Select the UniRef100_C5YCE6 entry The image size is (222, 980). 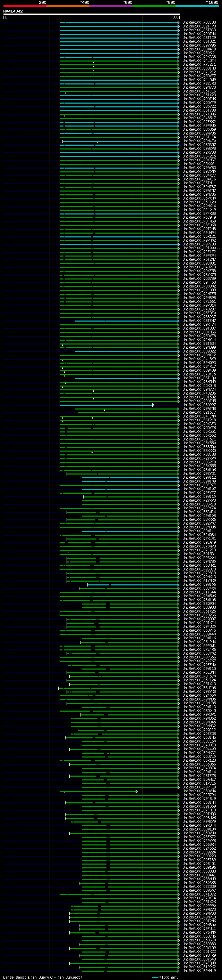[x=199, y=91]
